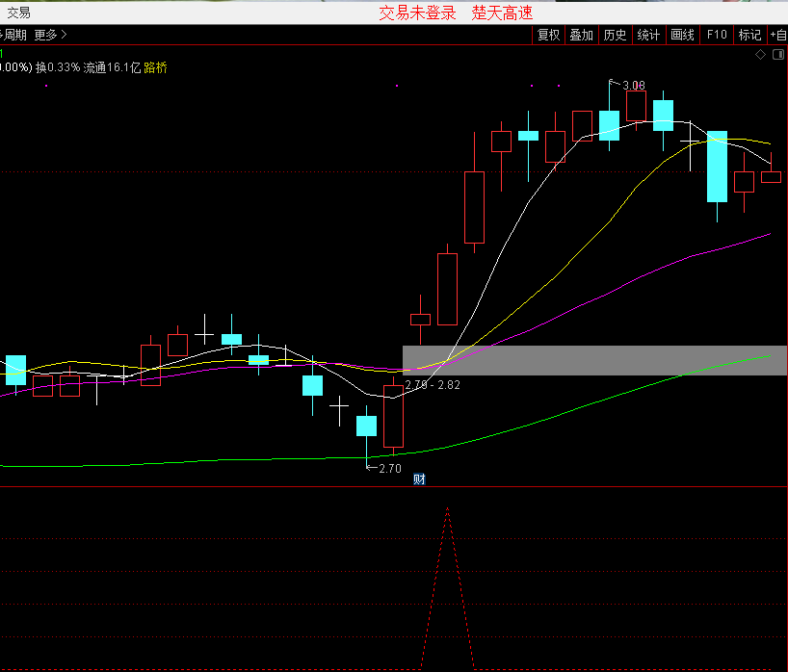788x672 pixels.
Task: Click the diamond icon at chart top-right
Action: pos(760,55)
